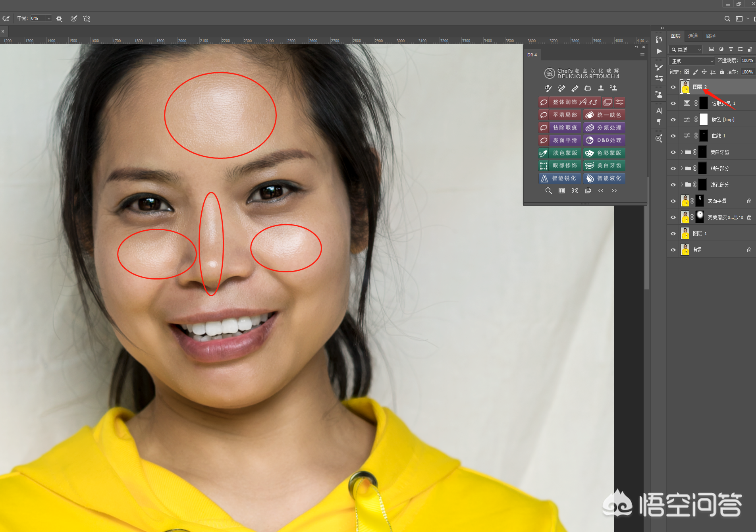Viewport: 756px width, 532px height.
Task: Click the eye preview icon in DR4 footer
Action: point(575,191)
